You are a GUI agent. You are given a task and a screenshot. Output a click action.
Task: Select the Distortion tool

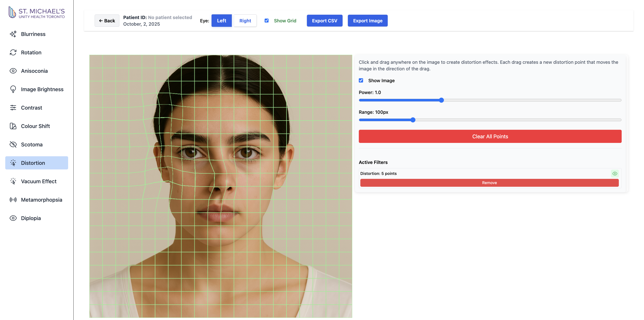point(33,163)
